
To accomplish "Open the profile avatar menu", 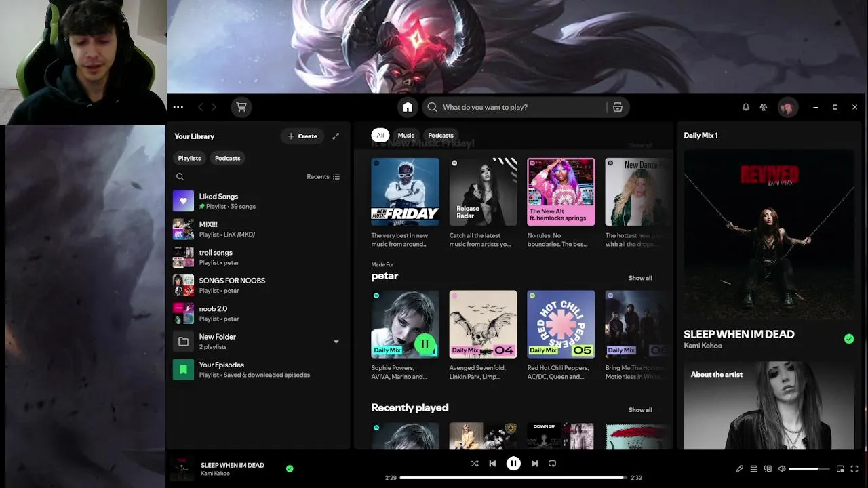I will point(787,107).
